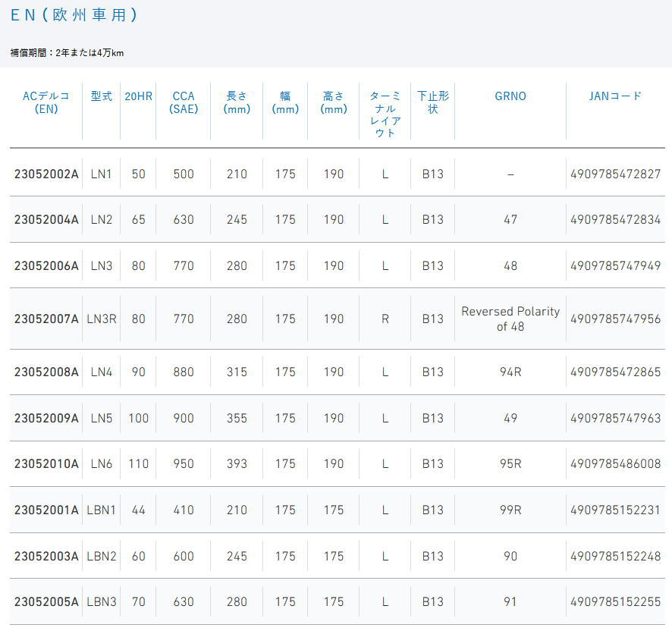The width and height of the screenshot is (672, 631).
Task: Click model type LN3R
Action: (101, 319)
